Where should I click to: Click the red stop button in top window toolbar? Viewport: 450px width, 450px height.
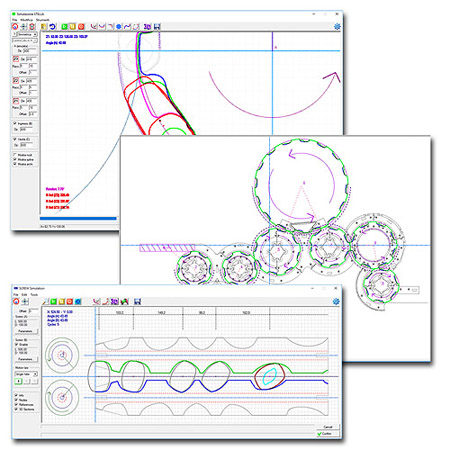(81, 26)
